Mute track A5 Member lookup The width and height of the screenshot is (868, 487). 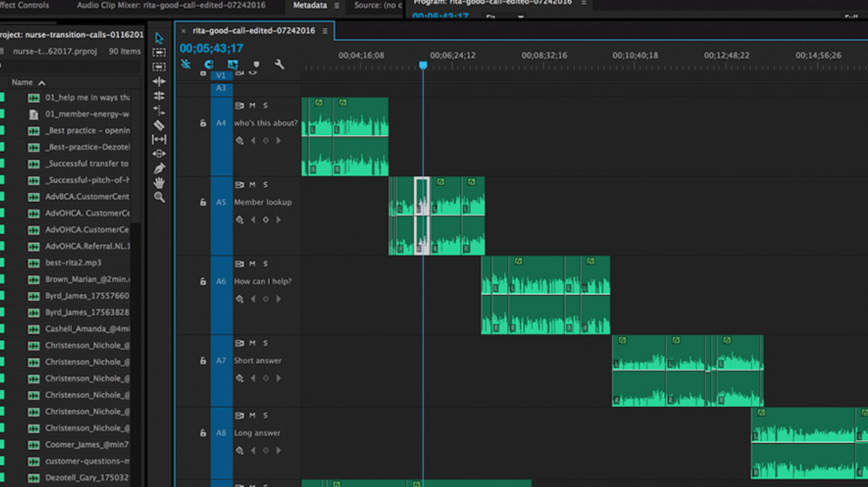pyautogui.click(x=252, y=185)
